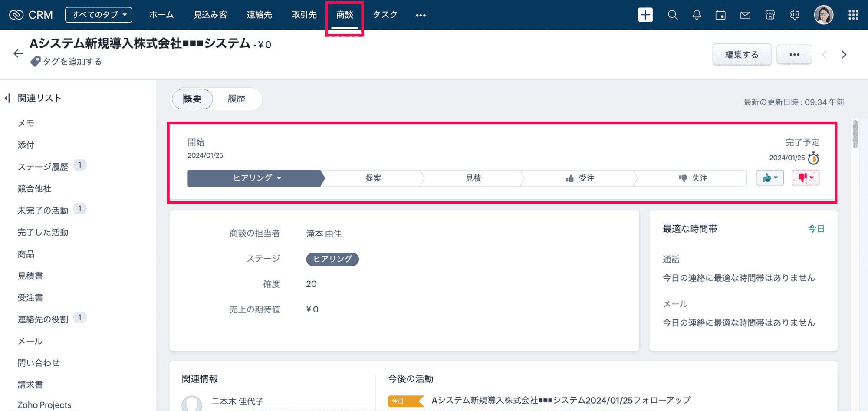Open メモ in related list
The height and width of the screenshot is (411, 868).
26,123
